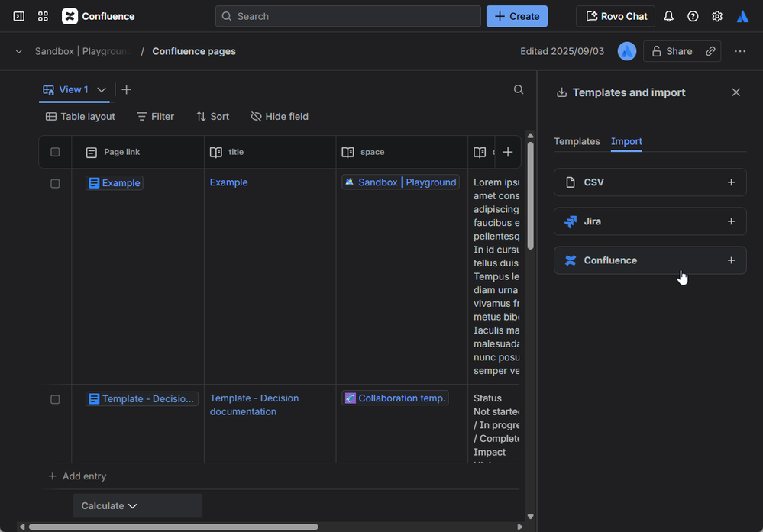
Task: Click the title column header
Action: [x=270, y=152]
